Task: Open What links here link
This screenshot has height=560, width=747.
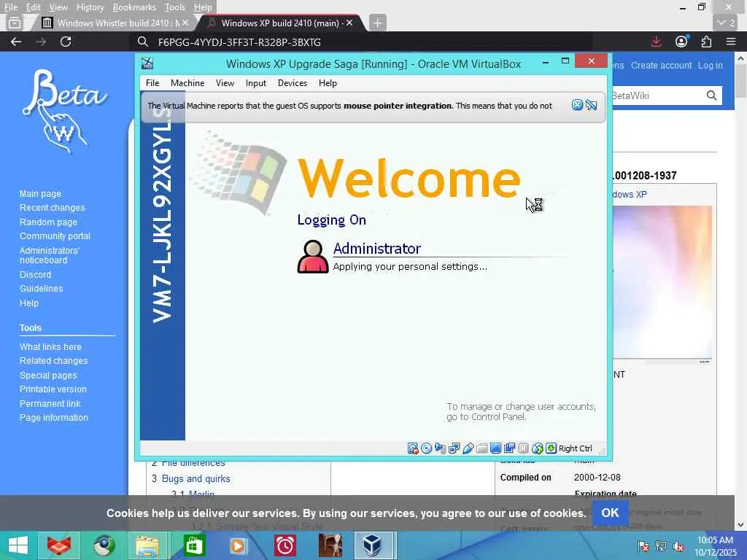Action: [x=50, y=346]
